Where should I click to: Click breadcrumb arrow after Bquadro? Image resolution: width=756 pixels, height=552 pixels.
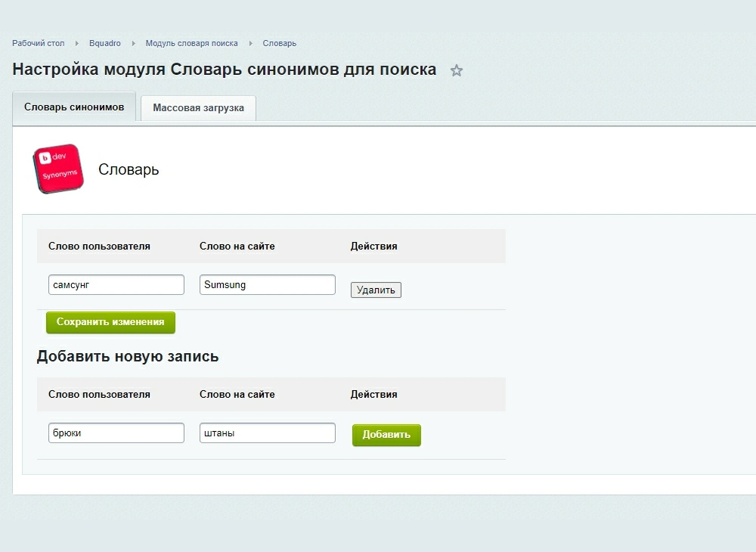(x=133, y=44)
